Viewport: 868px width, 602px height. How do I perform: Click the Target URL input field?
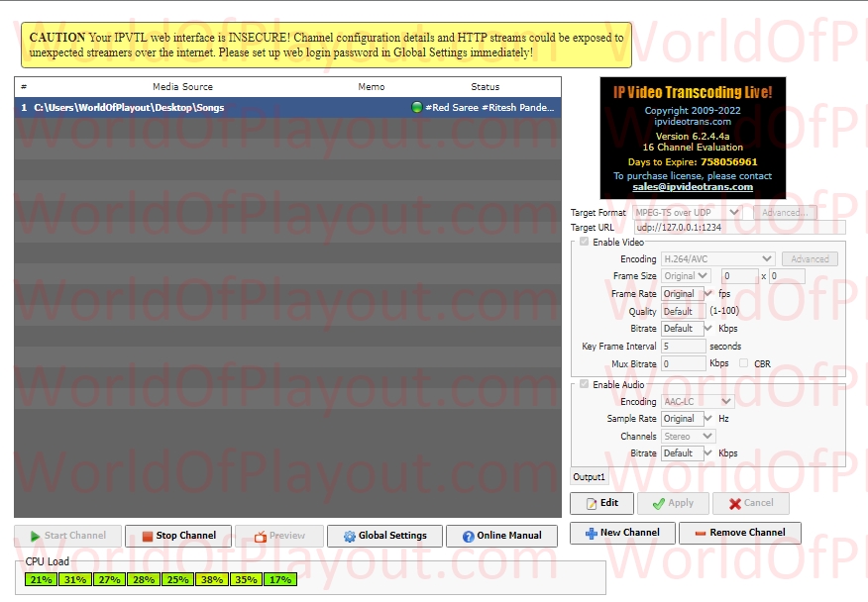click(739, 228)
